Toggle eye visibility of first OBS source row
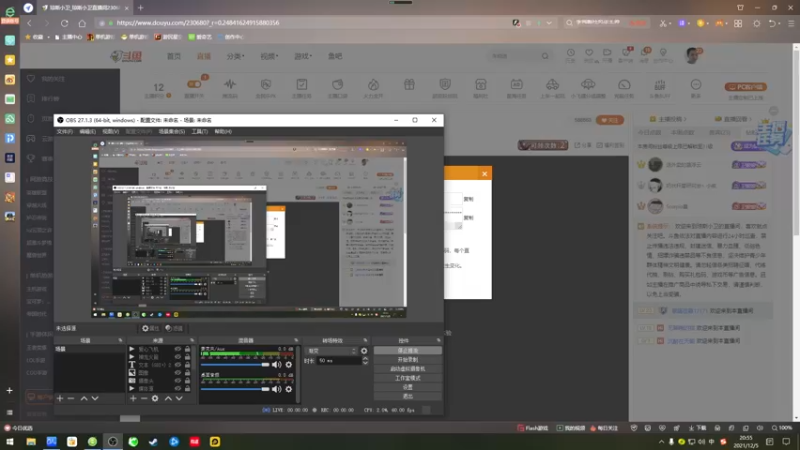Image resolution: width=800 pixels, height=450 pixels. (178, 349)
